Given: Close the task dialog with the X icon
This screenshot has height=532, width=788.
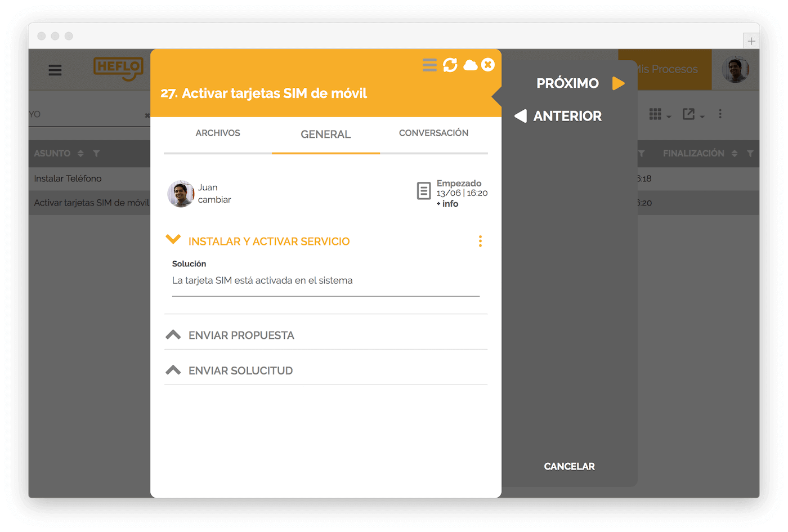Looking at the screenshot, I should (x=488, y=65).
